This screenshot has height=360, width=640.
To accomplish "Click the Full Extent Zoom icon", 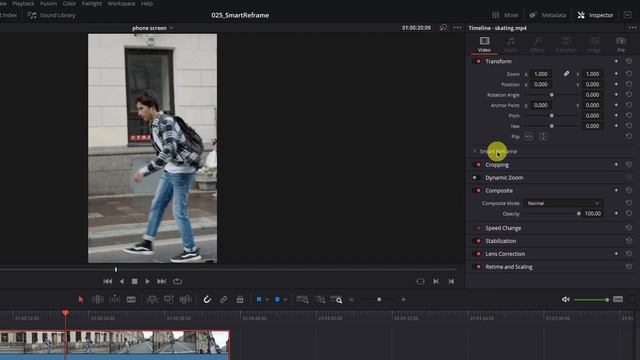I will [302, 300].
